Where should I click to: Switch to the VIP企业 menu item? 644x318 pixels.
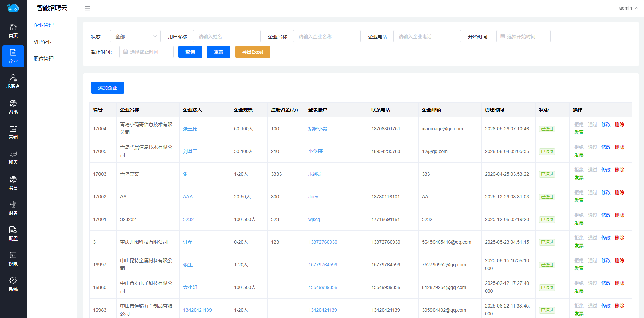click(43, 42)
